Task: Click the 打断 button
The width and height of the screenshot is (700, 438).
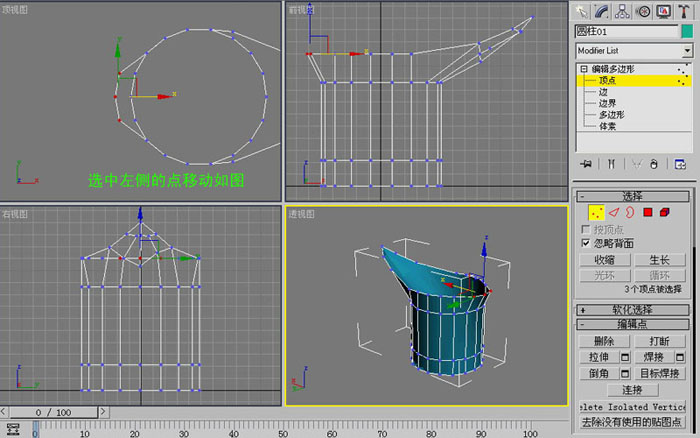Action: click(x=659, y=342)
